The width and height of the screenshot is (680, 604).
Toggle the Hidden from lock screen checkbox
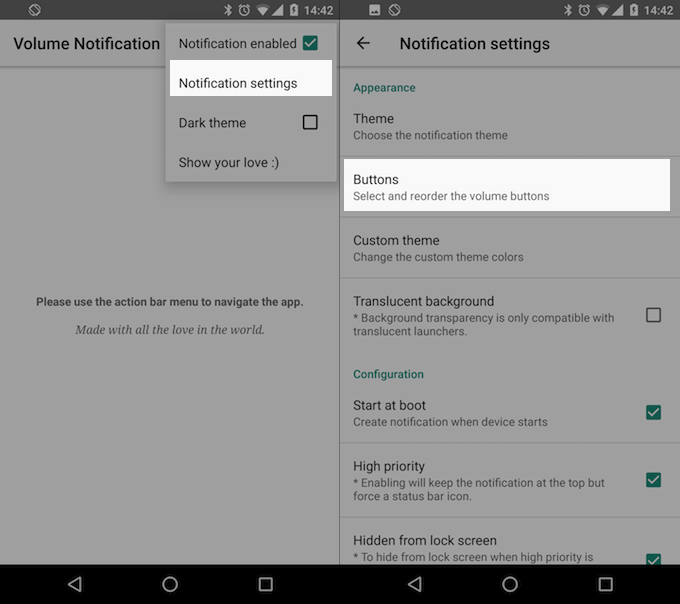tap(653, 558)
